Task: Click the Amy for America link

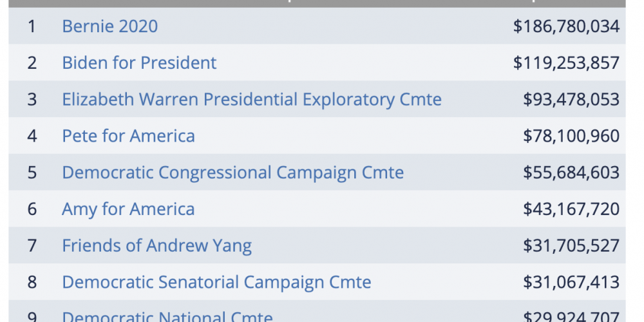Action: (x=128, y=209)
